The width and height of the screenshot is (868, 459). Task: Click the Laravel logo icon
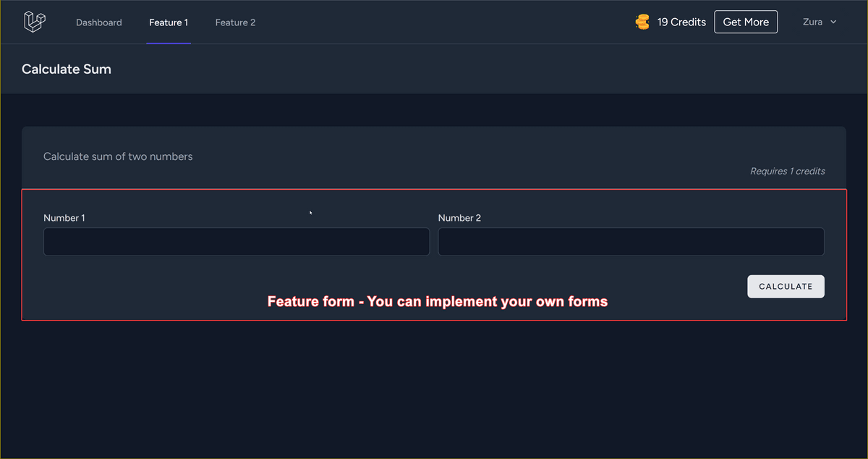pos(34,22)
